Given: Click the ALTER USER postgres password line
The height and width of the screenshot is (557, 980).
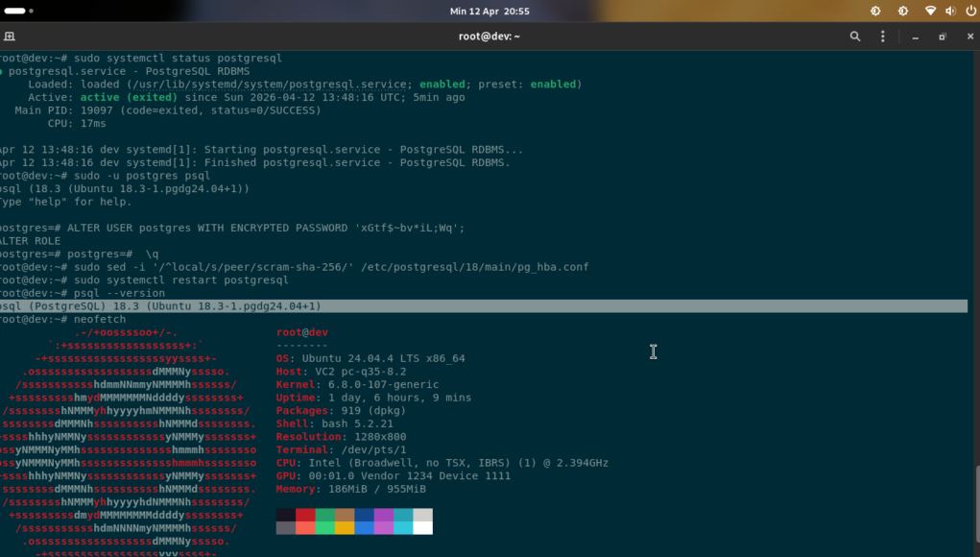Looking at the screenshot, I should [232, 229].
